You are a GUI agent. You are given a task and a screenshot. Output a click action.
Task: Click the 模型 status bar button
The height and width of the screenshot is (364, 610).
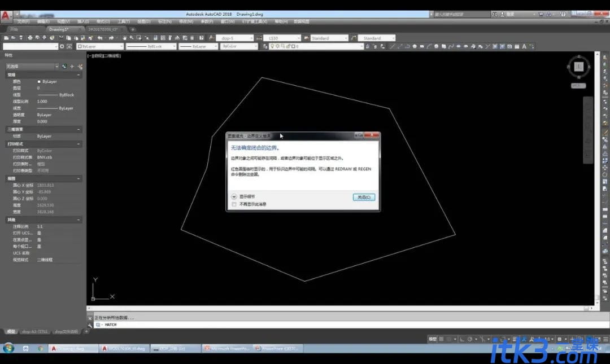[x=432, y=339]
